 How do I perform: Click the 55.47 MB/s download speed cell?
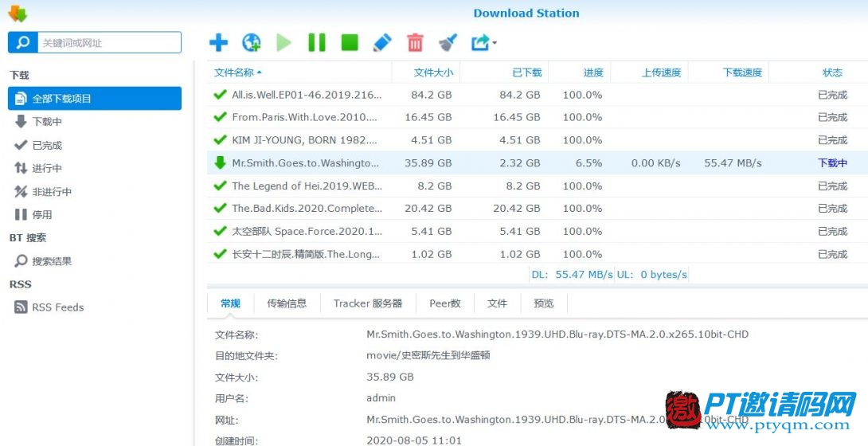[x=733, y=163]
